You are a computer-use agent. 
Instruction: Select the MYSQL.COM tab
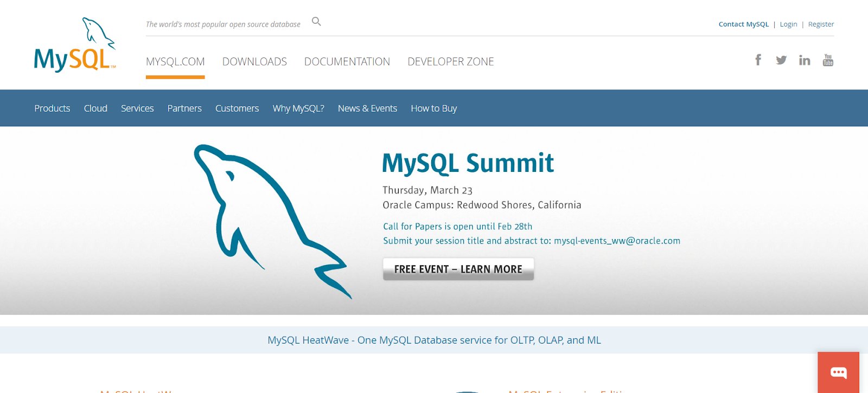click(x=175, y=62)
